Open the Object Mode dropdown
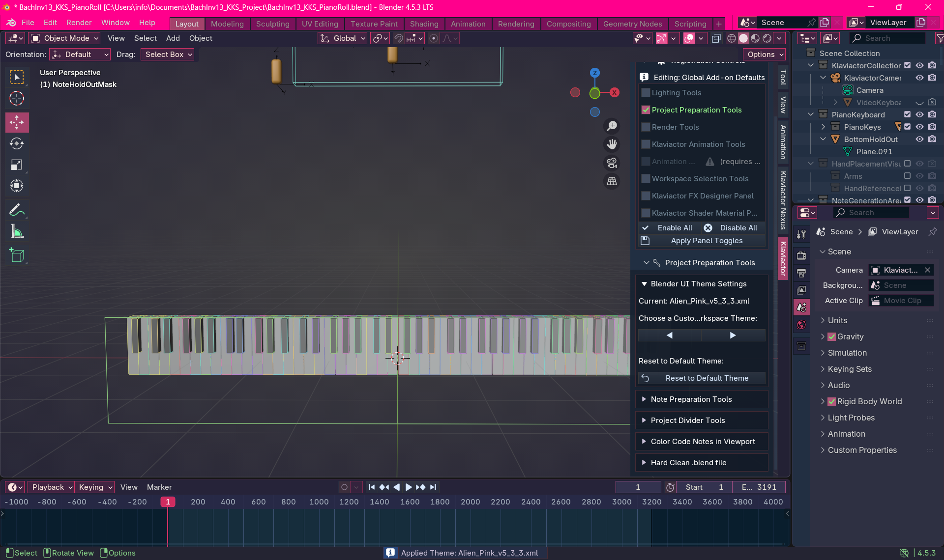Viewport: 944px width, 560px height. click(65, 38)
